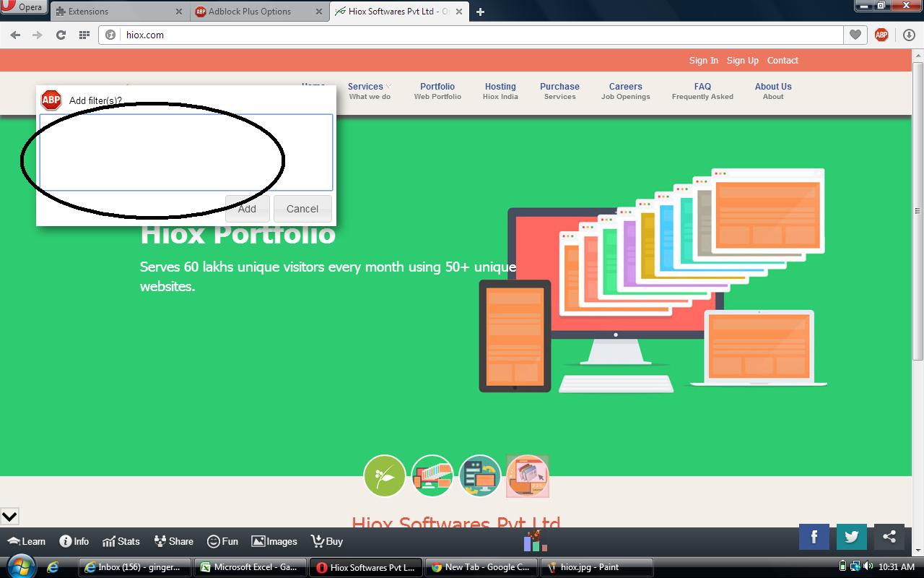Close the Extensions tab
The height and width of the screenshot is (578, 924).
pyautogui.click(x=179, y=12)
